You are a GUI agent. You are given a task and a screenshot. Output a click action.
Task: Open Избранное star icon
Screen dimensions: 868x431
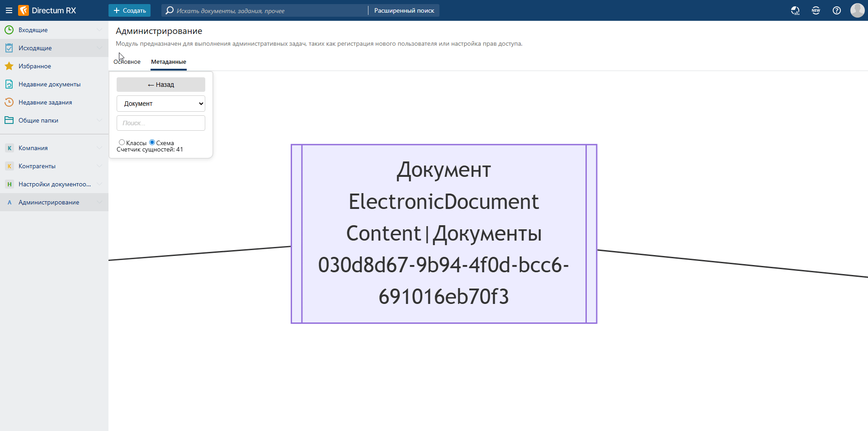coord(9,66)
